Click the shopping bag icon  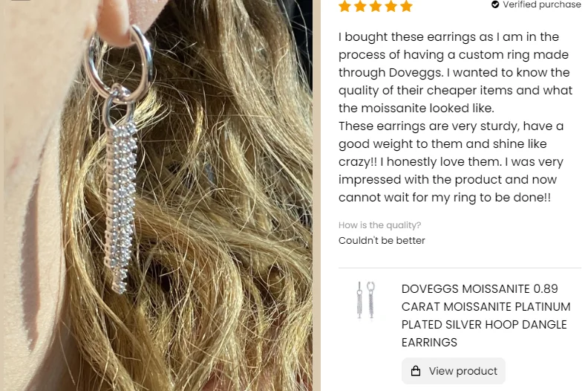tap(416, 371)
